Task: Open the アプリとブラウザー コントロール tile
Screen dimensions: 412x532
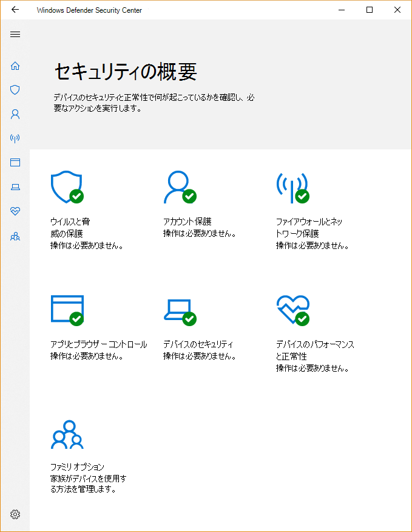Action: pyautogui.click(x=67, y=311)
